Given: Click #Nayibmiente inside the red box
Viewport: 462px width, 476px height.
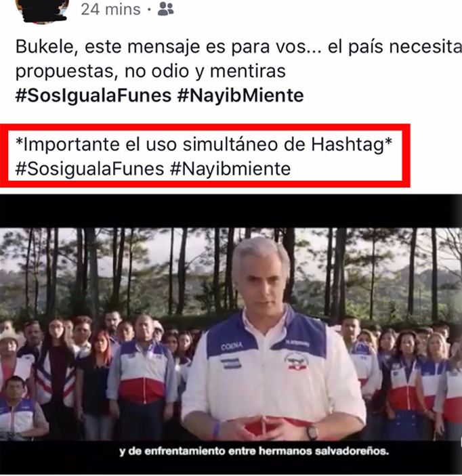Looking at the screenshot, I should pos(230,169).
